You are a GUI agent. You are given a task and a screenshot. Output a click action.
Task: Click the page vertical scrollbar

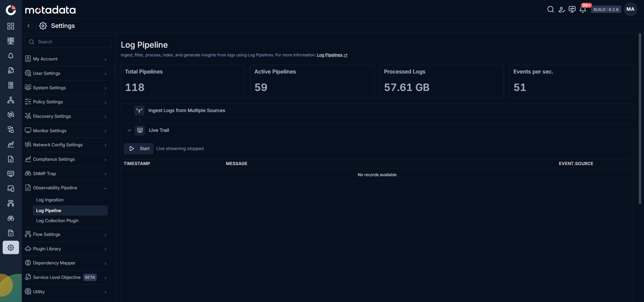coord(640,118)
